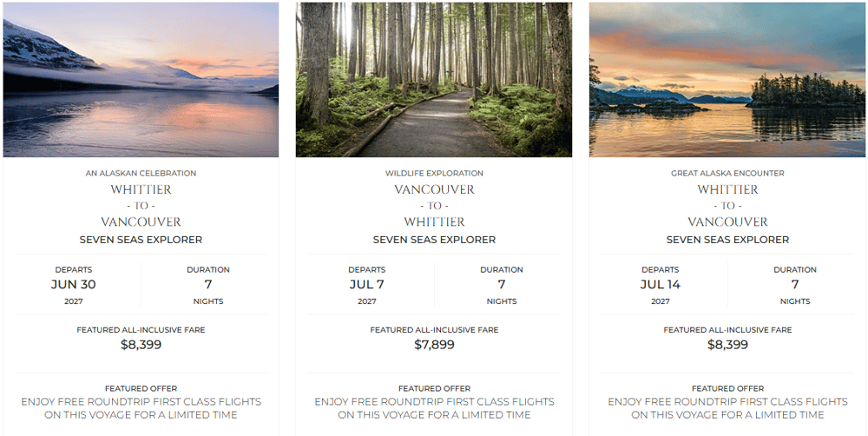Click the free flights offer on the Wildlife Exploration card
This screenshot has height=436, width=868.
coord(434,407)
